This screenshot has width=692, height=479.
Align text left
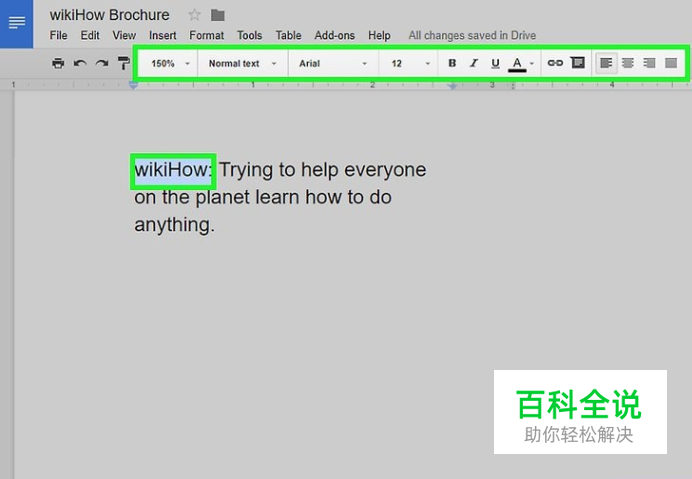pyautogui.click(x=606, y=63)
